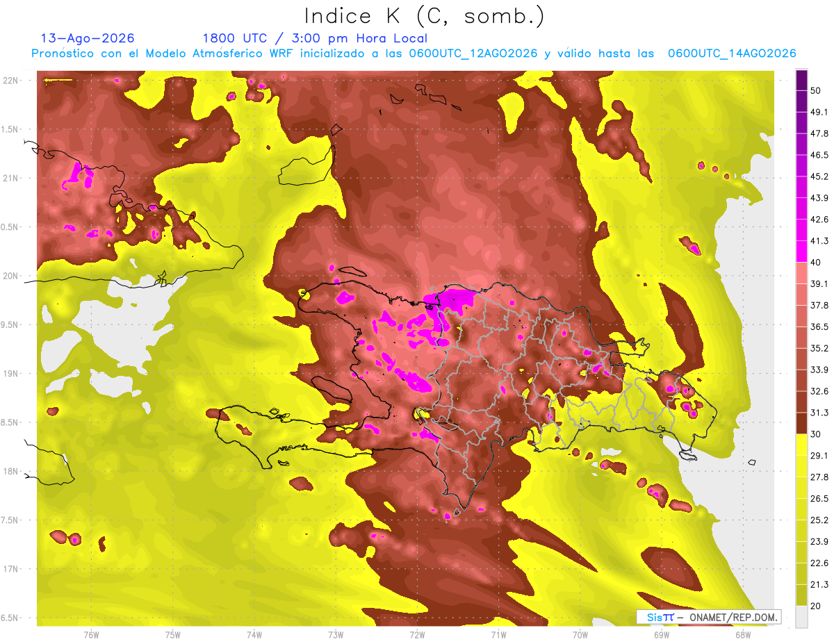This screenshot has height=644, width=834.
Task: Click the '50' label on the color scale
Action: [x=817, y=91]
